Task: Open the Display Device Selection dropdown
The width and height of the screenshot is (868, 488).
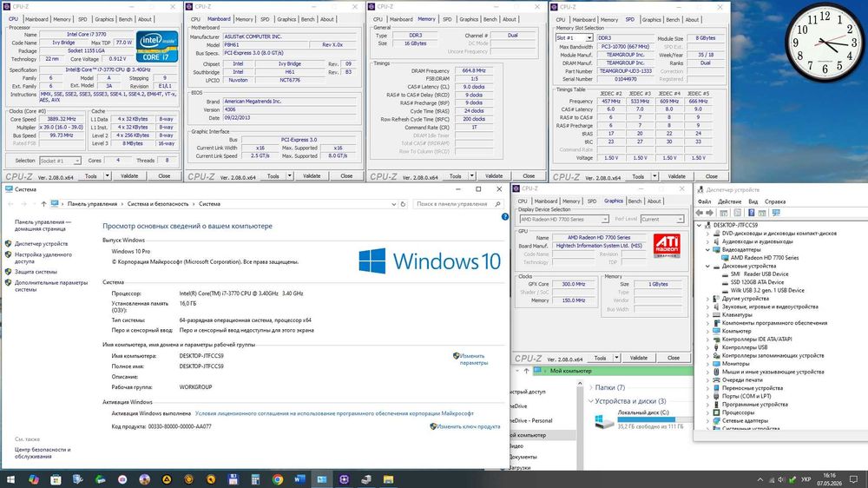Action: [x=605, y=220]
